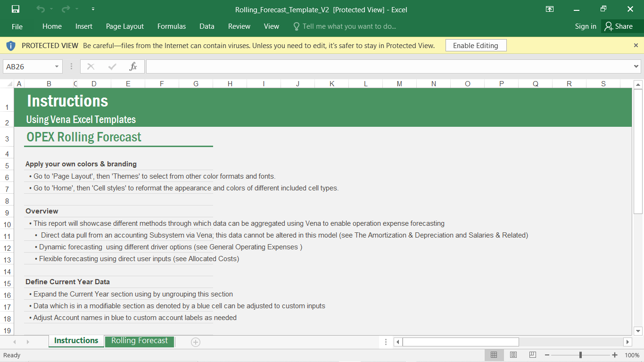The image size is (644, 362).
Task: Click the Redo arrow icon
Action: (x=66, y=9)
